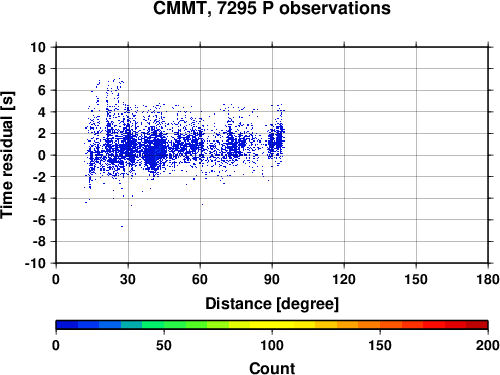The width and height of the screenshot is (500, 375).
Task: Click y-axis tick label '-4'
Action: pos(39,198)
